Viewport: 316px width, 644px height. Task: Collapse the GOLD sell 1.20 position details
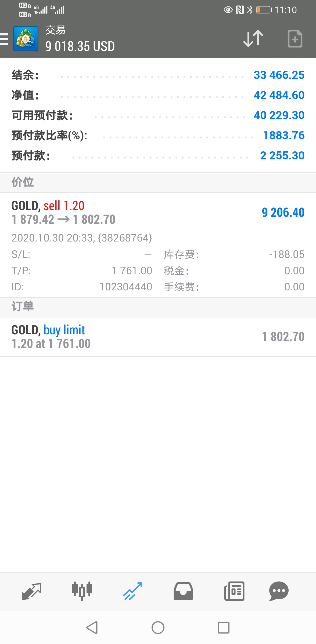(158, 245)
